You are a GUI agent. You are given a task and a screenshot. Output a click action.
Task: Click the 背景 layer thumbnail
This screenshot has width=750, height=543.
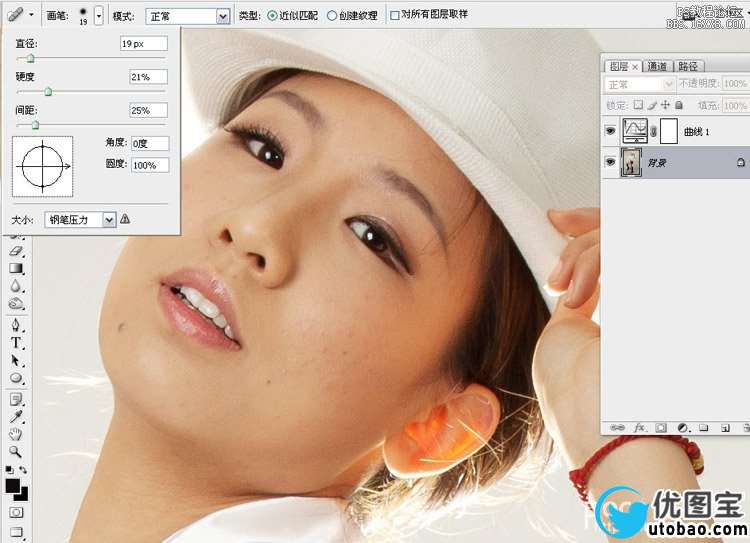(x=631, y=163)
